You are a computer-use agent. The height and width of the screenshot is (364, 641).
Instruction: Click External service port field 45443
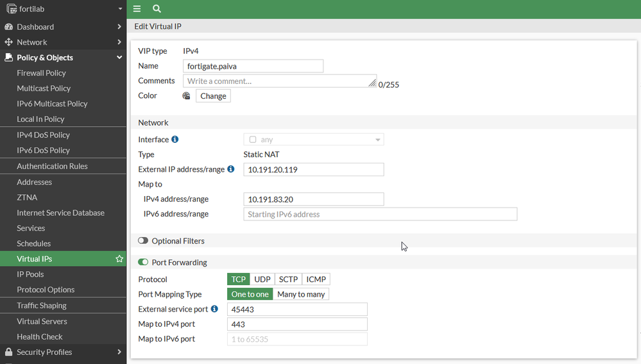pyautogui.click(x=297, y=310)
